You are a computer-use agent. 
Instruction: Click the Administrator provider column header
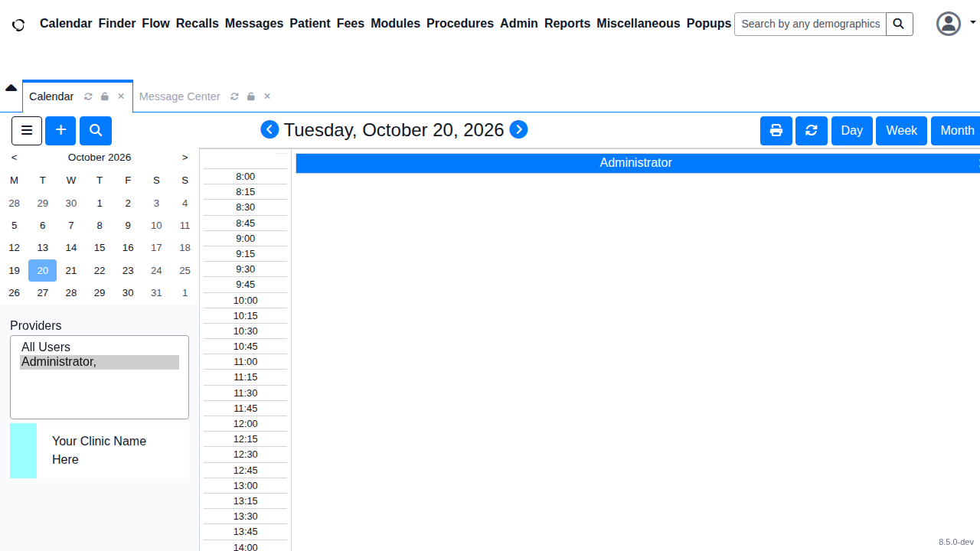(638, 163)
